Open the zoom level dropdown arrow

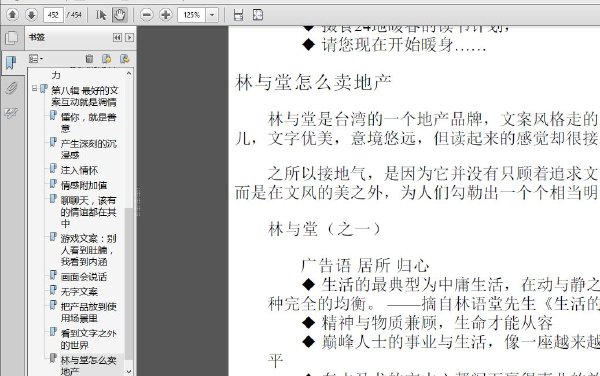[x=212, y=15]
